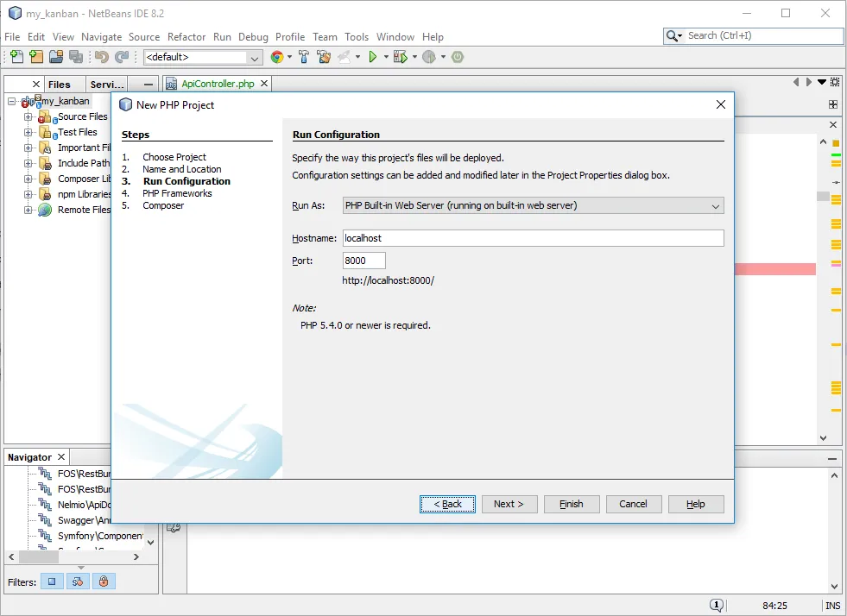
Task: Click the Chrome browser run icon
Action: (x=277, y=57)
